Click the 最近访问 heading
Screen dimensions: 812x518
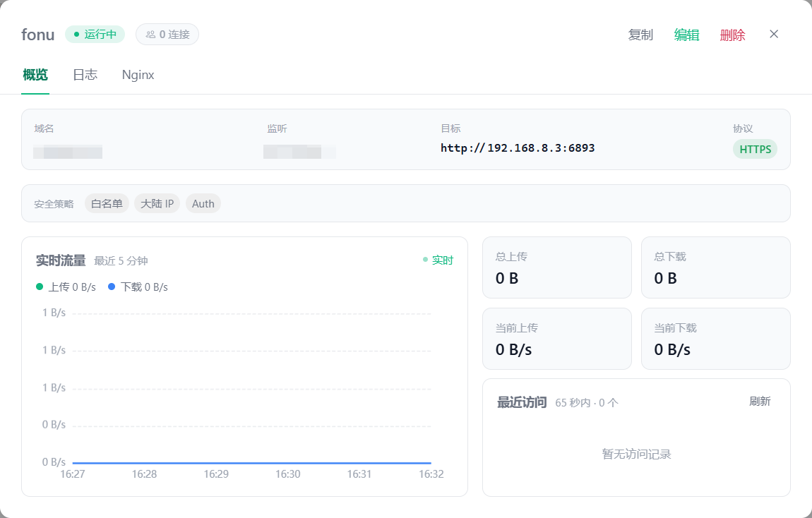tap(522, 402)
